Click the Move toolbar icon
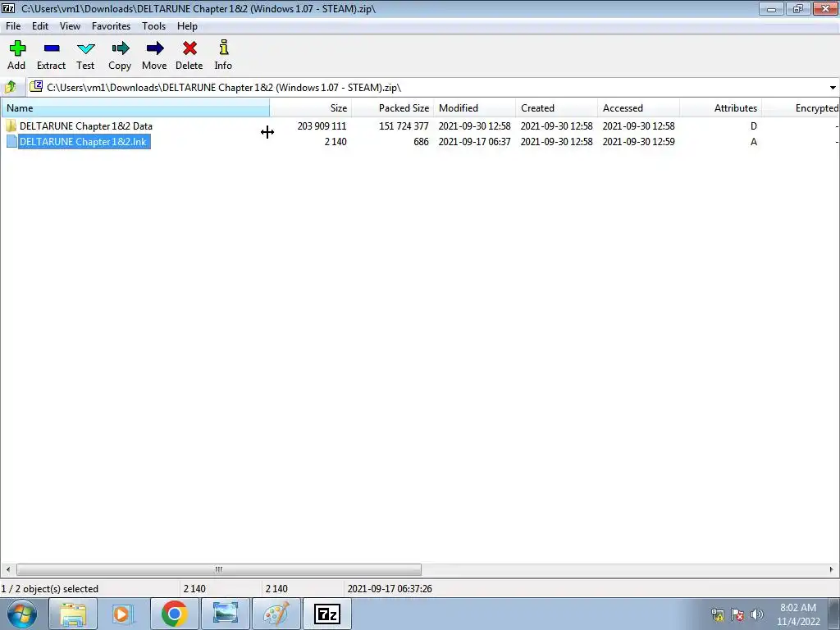This screenshot has height=630, width=840. tap(155, 48)
